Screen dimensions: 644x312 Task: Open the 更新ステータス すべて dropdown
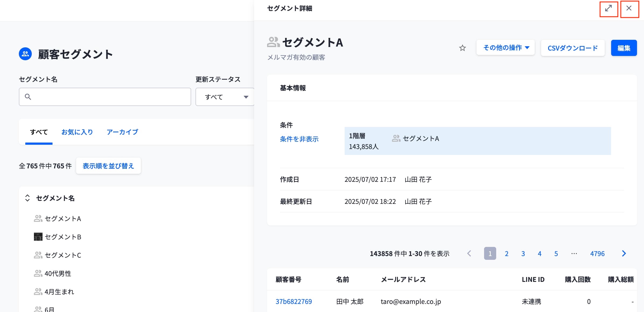(x=225, y=97)
